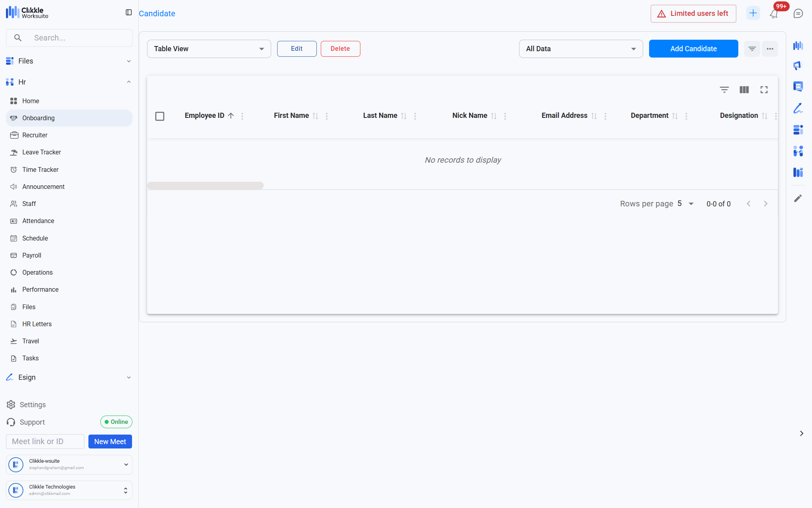Click the Add Candidate button
Screen dimensions: 812x508
tap(693, 49)
